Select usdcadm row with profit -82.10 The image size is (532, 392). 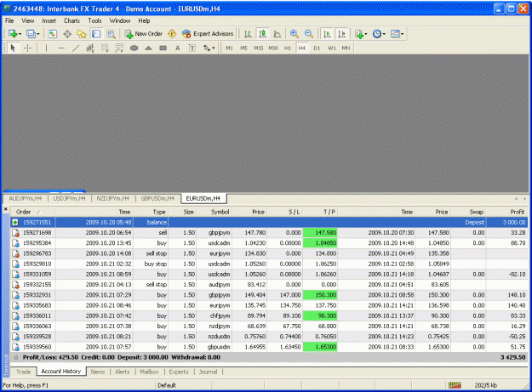(269, 275)
